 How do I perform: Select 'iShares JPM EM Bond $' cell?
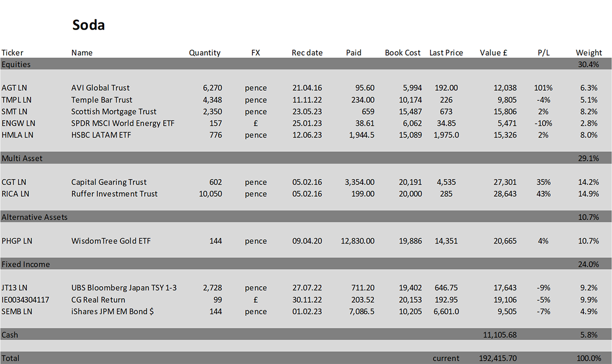point(113,311)
